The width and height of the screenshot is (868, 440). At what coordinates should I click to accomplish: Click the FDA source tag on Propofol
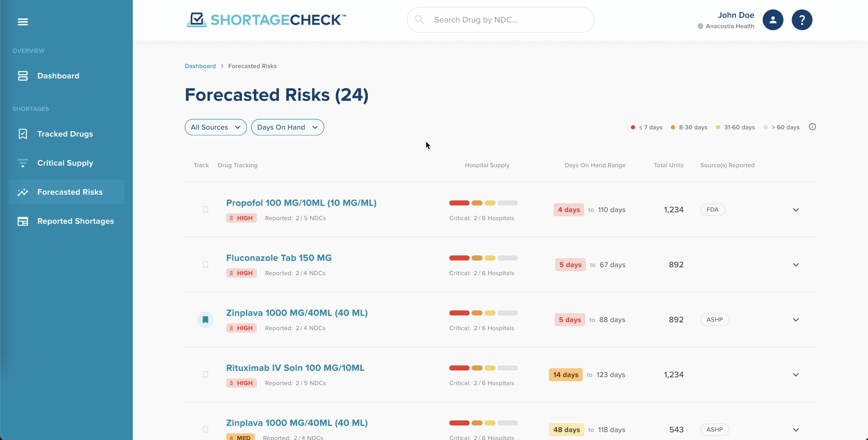coord(712,210)
